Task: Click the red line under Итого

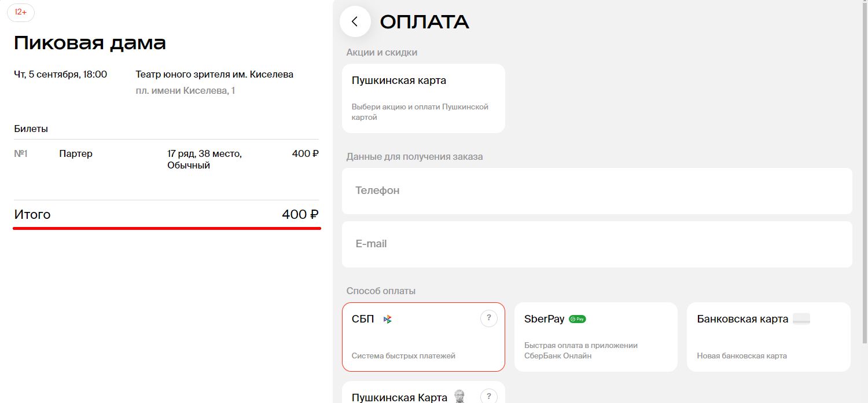Action: click(x=167, y=228)
